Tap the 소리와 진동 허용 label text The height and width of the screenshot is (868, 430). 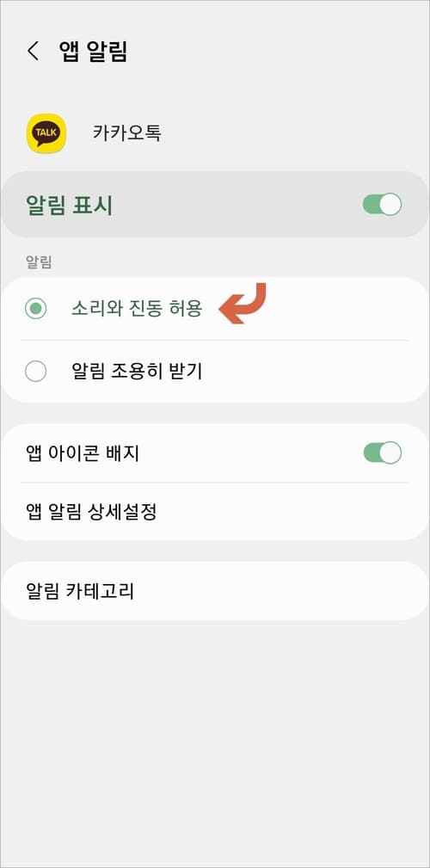click(x=137, y=309)
